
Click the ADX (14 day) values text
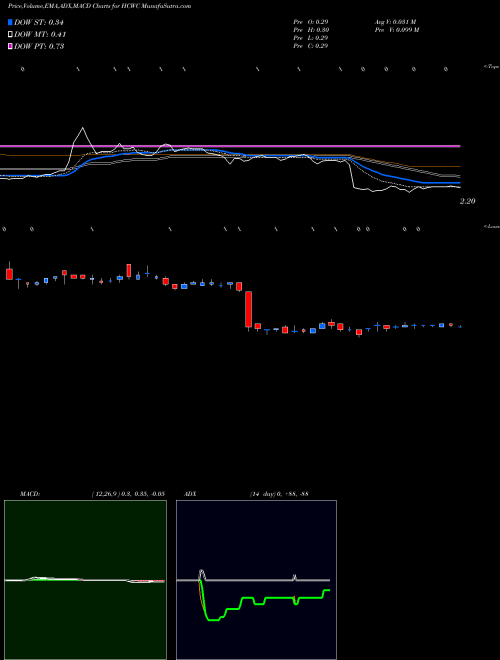[279, 493]
